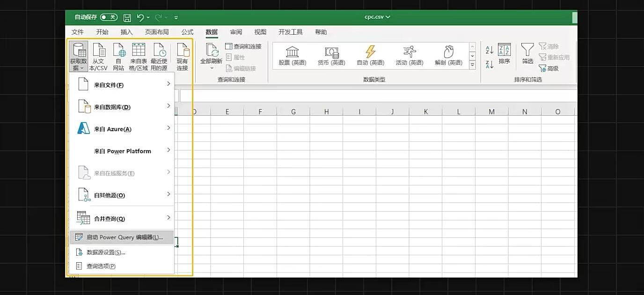Open the Sort (排序) dialog

504,54
